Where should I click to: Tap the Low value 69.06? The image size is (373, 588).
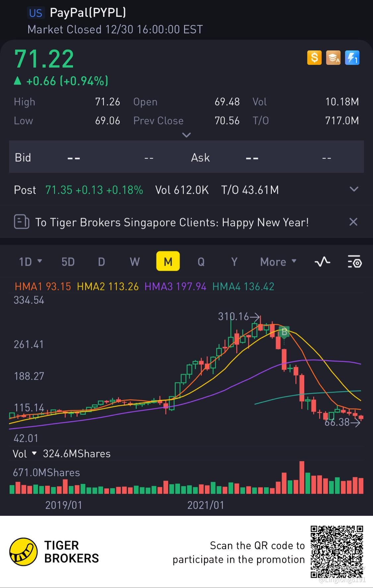(107, 121)
